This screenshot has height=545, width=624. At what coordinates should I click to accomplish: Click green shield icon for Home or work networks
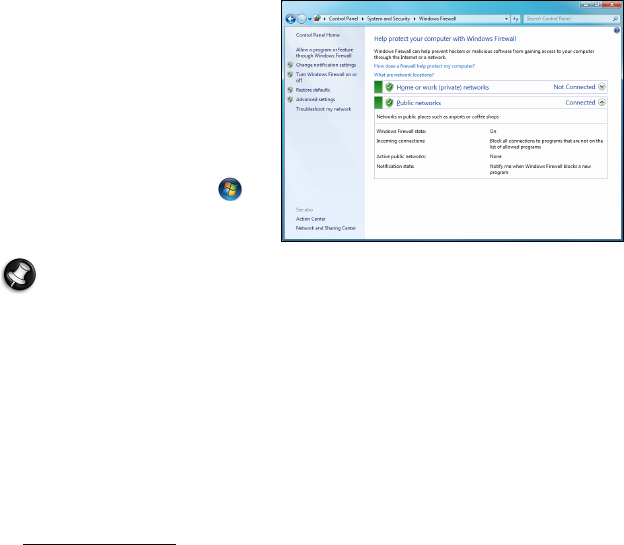click(389, 87)
